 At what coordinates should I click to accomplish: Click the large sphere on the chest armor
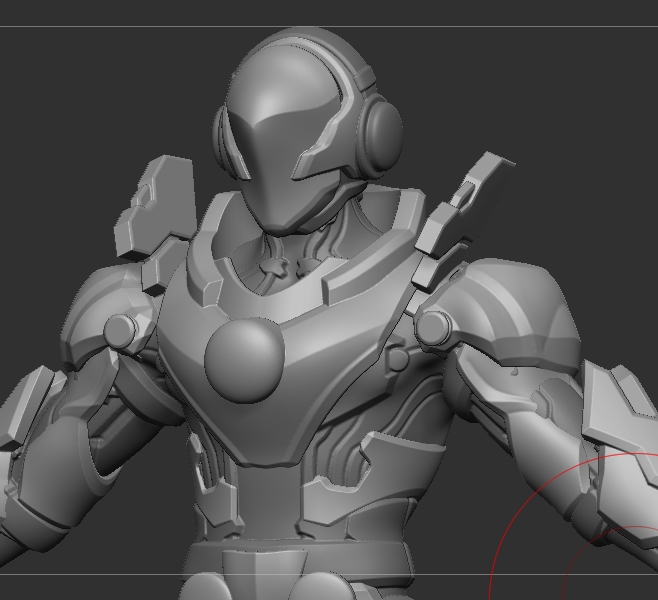click(245, 361)
